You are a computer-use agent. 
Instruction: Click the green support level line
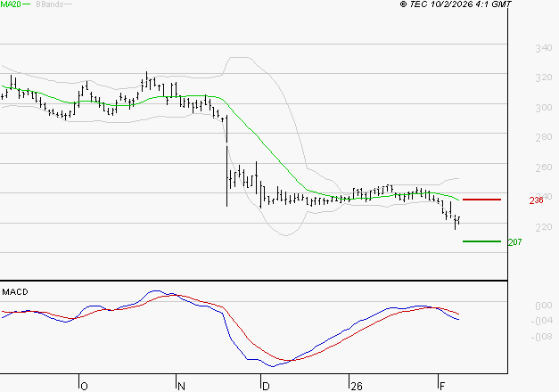(481, 241)
